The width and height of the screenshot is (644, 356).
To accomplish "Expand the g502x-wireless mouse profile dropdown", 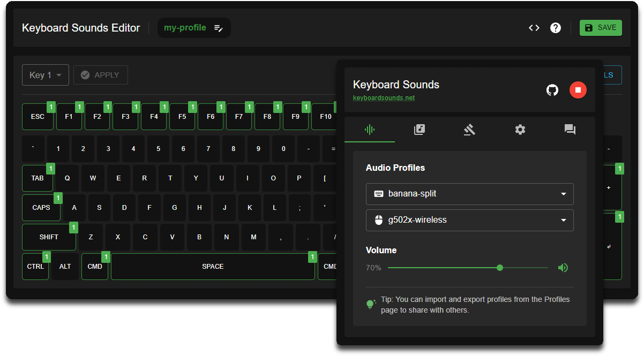I will (x=469, y=220).
